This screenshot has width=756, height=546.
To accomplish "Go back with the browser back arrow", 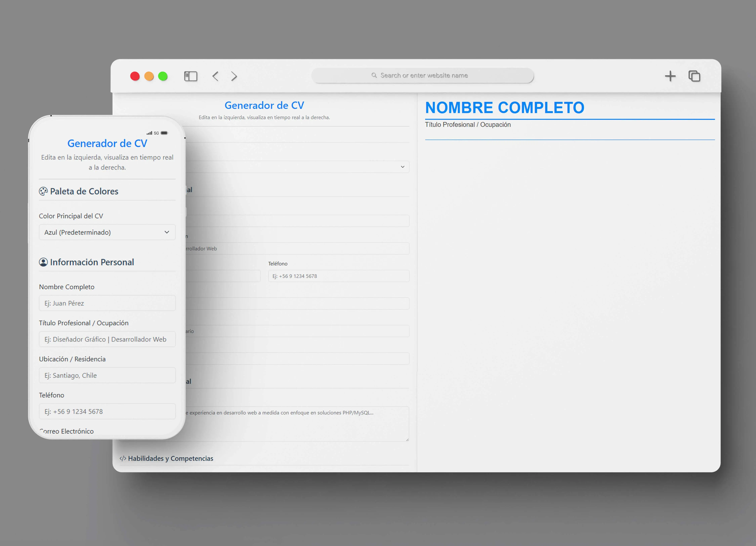I will coord(215,76).
